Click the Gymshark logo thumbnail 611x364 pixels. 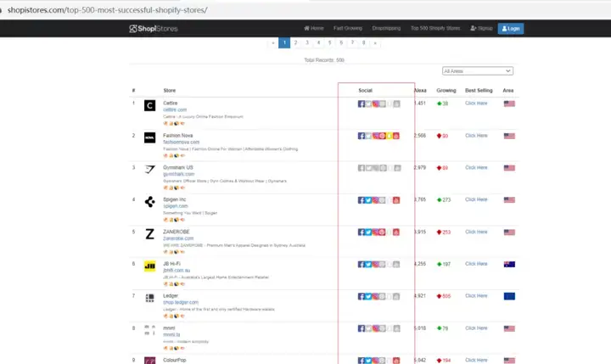149,170
